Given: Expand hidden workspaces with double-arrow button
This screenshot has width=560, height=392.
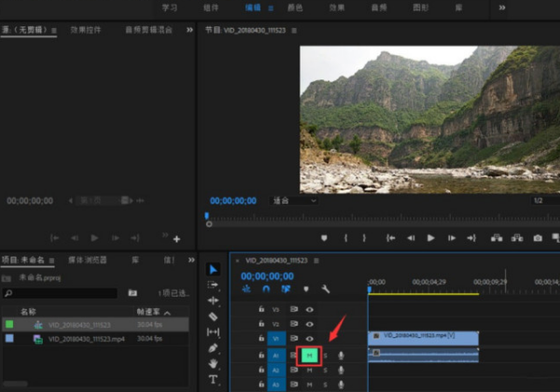Looking at the screenshot, I should pos(501,7).
